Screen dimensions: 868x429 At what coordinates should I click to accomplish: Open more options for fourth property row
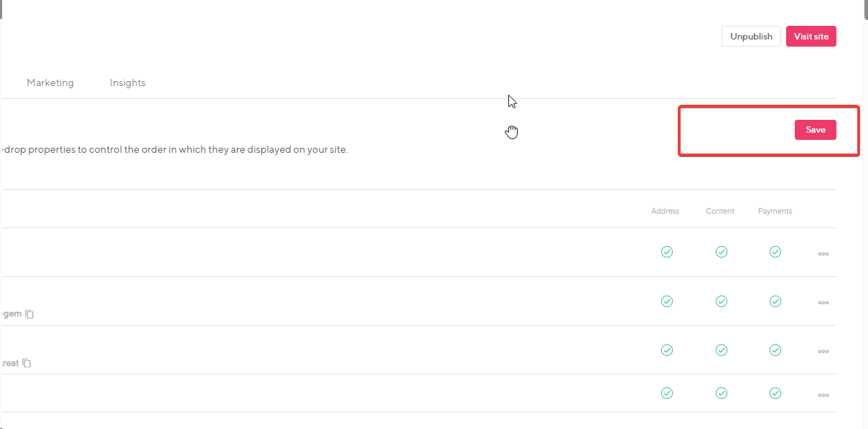[823, 395]
